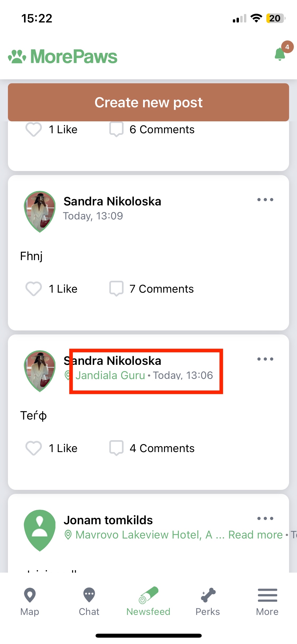Open Jandiala Guru location link
The height and width of the screenshot is (644, 297).
click(x=110, y=375)
